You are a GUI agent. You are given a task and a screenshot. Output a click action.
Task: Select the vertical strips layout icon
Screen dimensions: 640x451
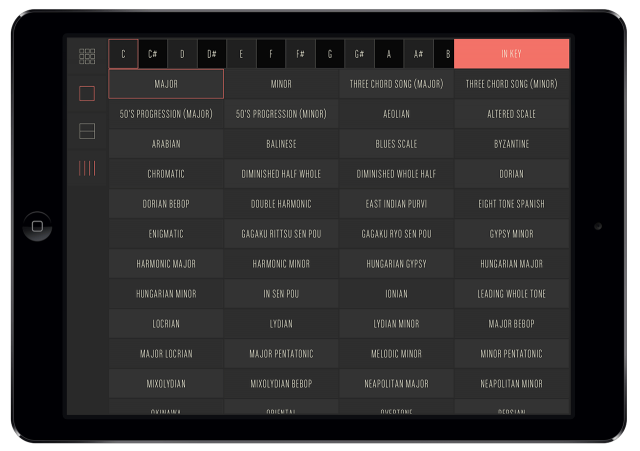(87, 168)
